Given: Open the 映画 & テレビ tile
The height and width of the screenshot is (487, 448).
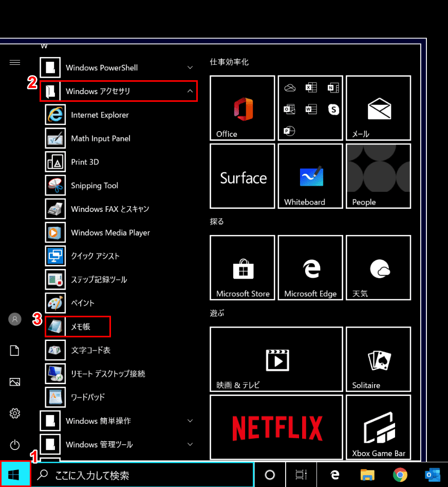Looking at the screenshot, I should (276, 359).
